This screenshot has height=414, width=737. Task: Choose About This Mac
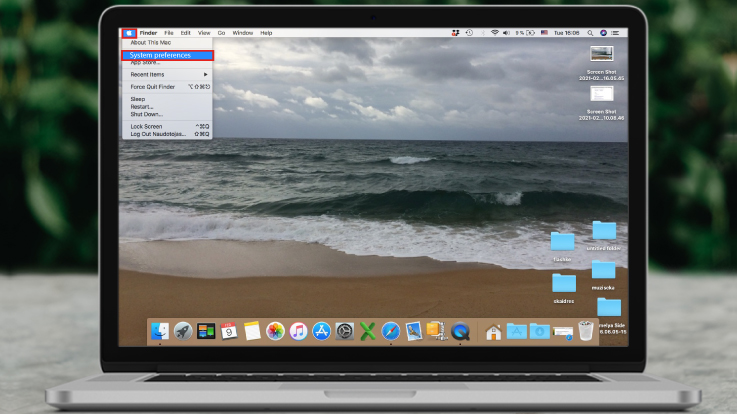[150, 44]
